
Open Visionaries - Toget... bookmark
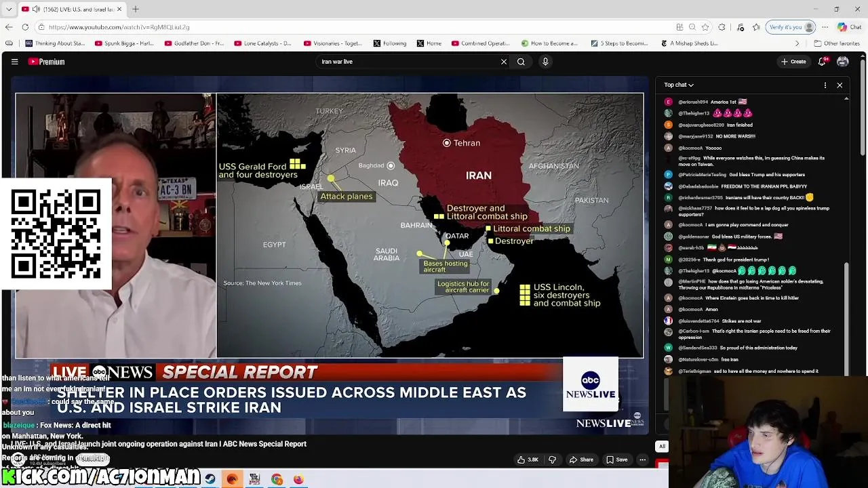[334, 43]
